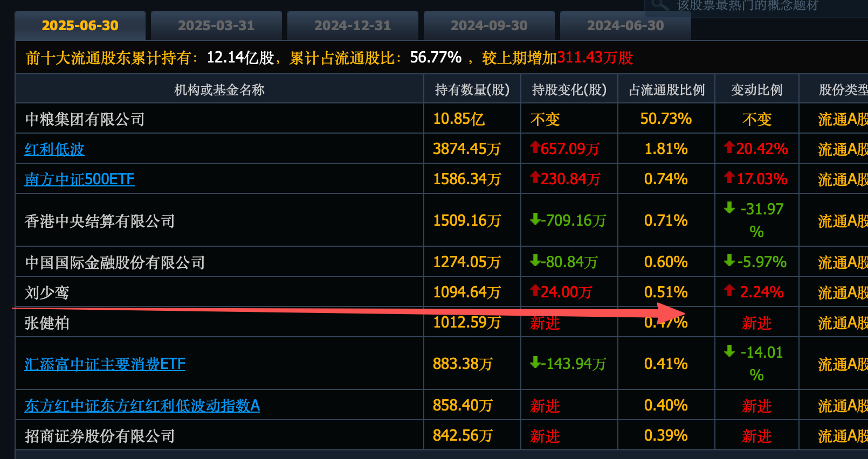
Task: Click the green down arrow beside -143.94万
Action: coord(535,363)
